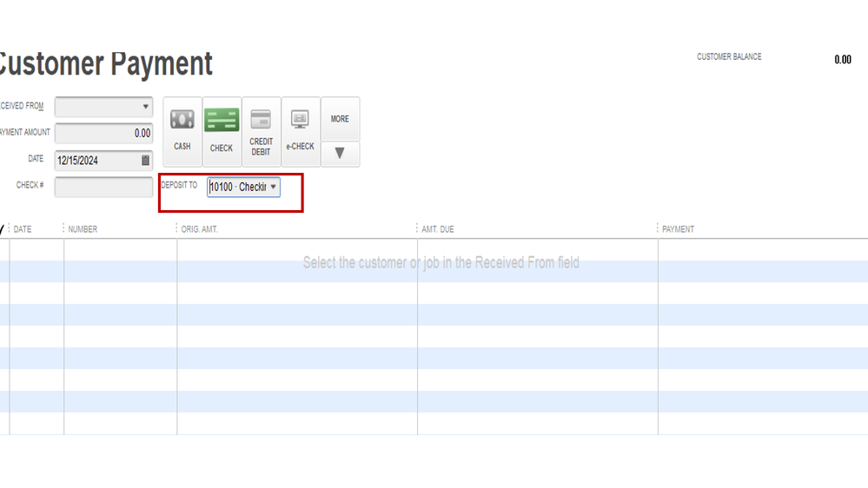Open the date calendar picker icon
The image size is (868, 488).
(x=145, y=161)
